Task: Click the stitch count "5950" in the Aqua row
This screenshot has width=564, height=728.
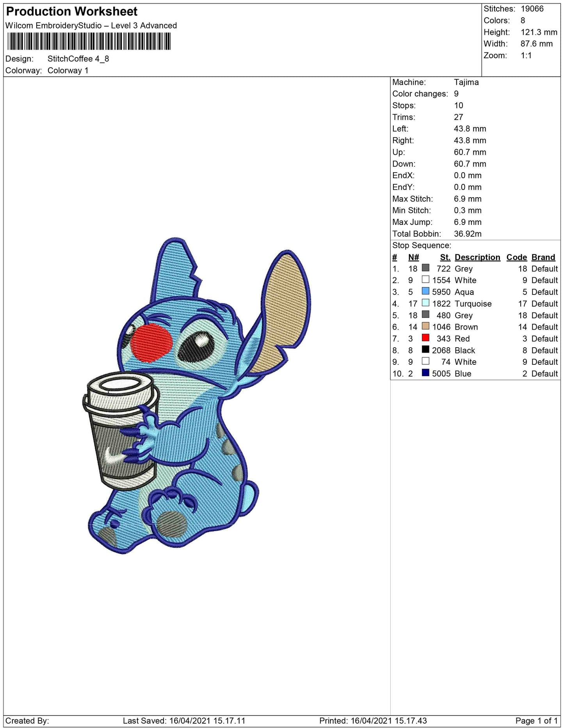Action: (441, 292)
